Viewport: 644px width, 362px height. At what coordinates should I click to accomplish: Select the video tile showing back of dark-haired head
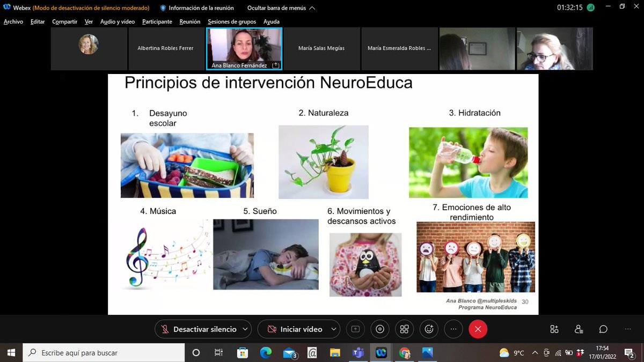point(477,49)
